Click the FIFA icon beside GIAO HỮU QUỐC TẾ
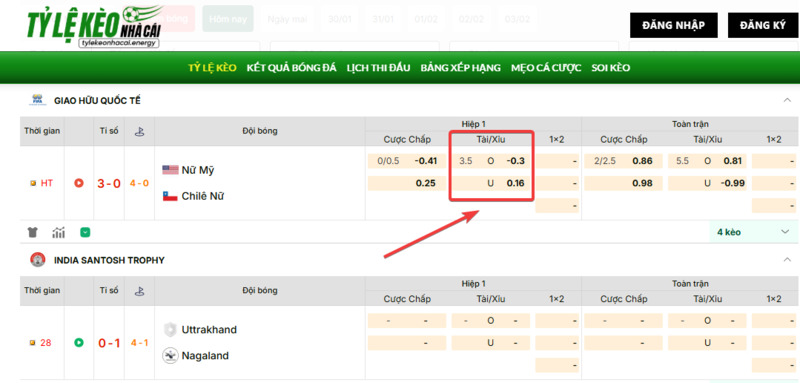This screenshot has height=383, width=800. click(x=37, y=100)
